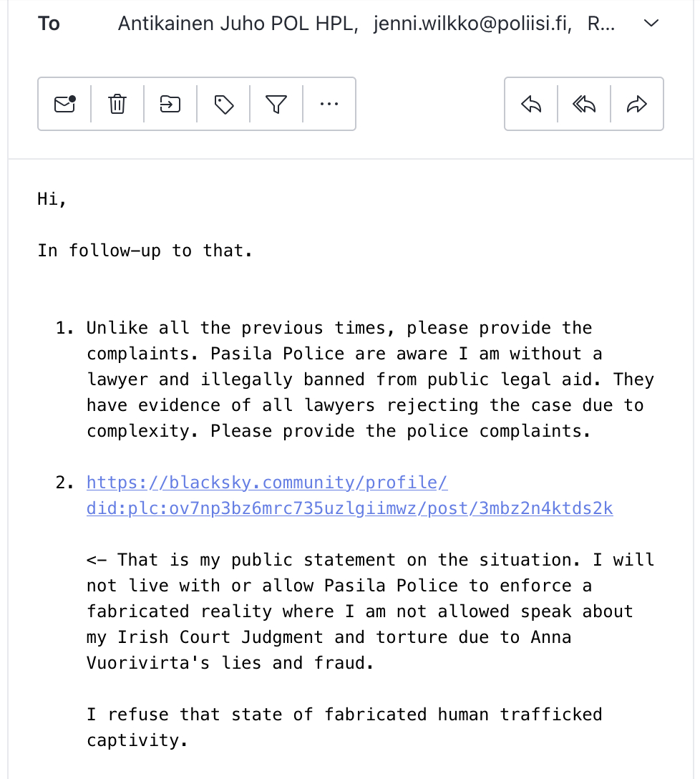Select recipient Antikainen Juho POL HPL

point(238,24)
